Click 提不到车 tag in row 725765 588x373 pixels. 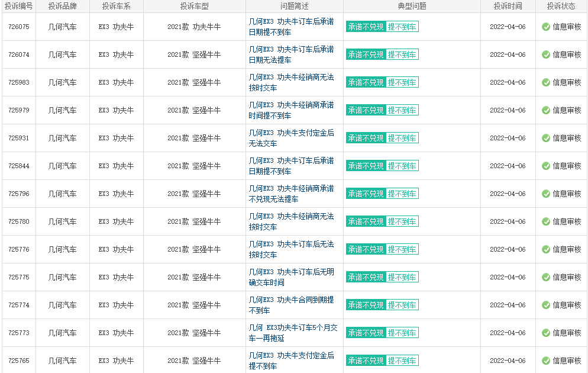tap(402, 361)
